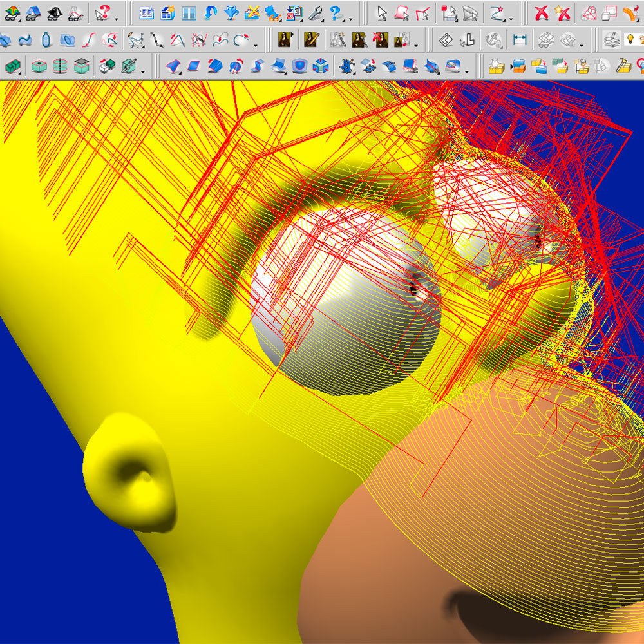Open the folder with blue and orange boxes icon
644x644 pixels.
[518, 66]
